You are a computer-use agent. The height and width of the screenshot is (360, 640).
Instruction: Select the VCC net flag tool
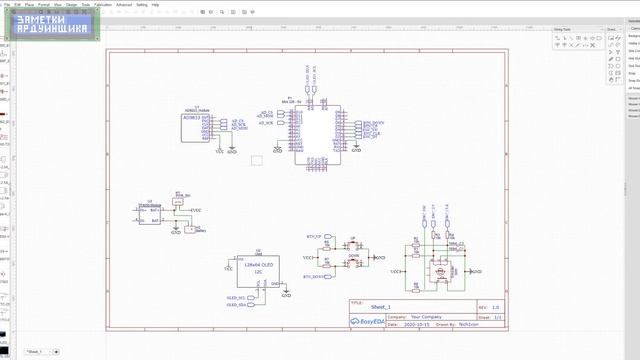tap(557, 45)
